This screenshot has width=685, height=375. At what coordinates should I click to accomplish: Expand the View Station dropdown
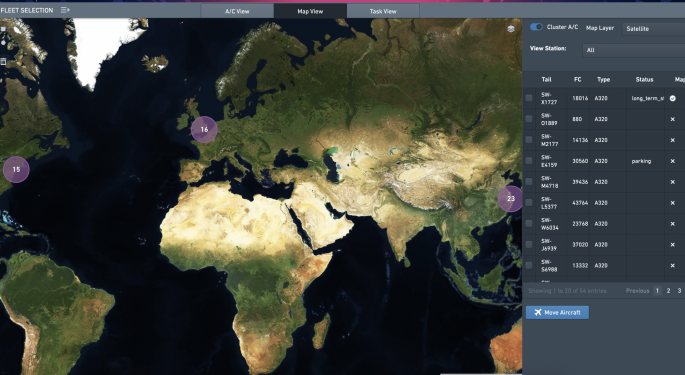point(633,50)
